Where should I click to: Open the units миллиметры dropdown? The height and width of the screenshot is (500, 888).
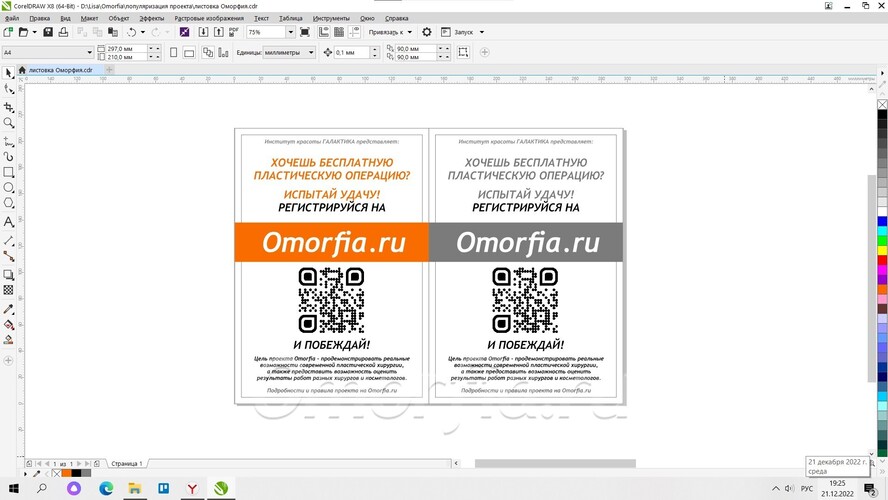[311, 53]
